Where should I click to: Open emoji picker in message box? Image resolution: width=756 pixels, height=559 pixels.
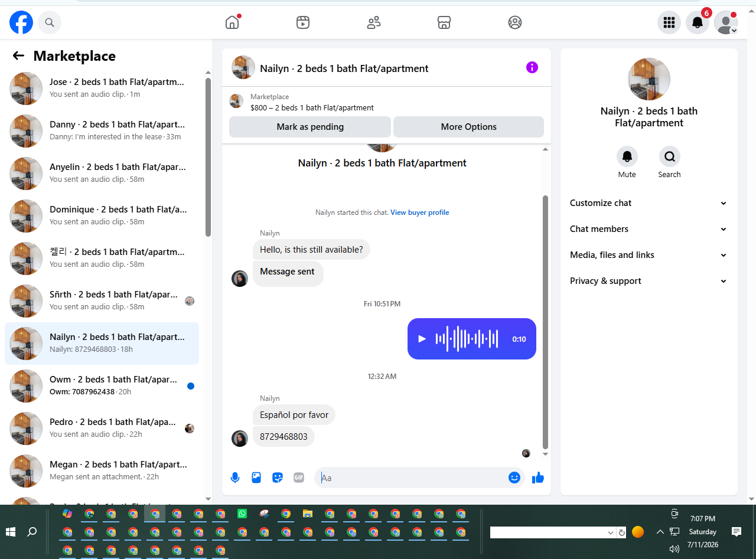pos(514,478)
